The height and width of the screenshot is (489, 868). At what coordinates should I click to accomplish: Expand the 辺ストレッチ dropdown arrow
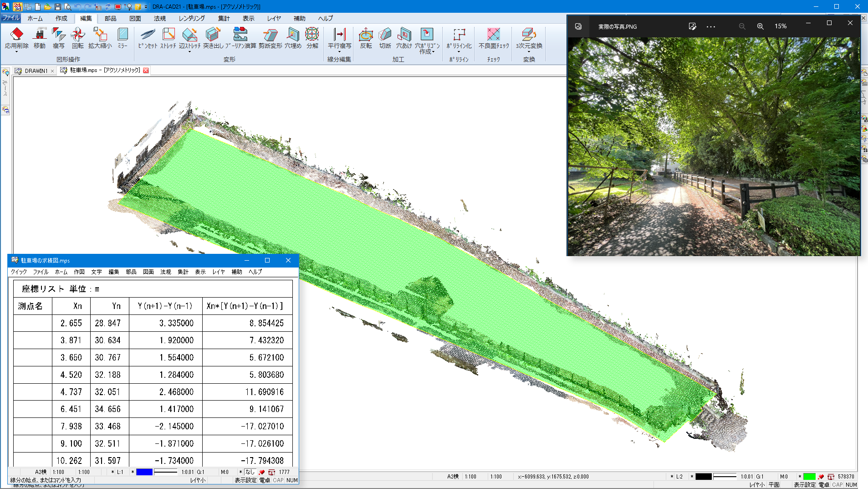click(189, 52)
